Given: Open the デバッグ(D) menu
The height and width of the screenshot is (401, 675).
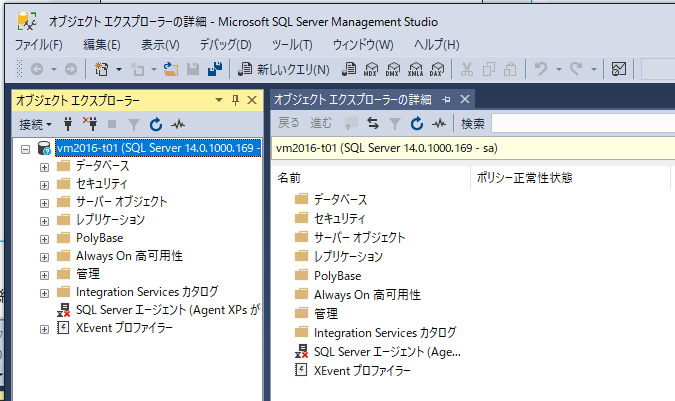Looking at the screenshot, I should [225, 45].
